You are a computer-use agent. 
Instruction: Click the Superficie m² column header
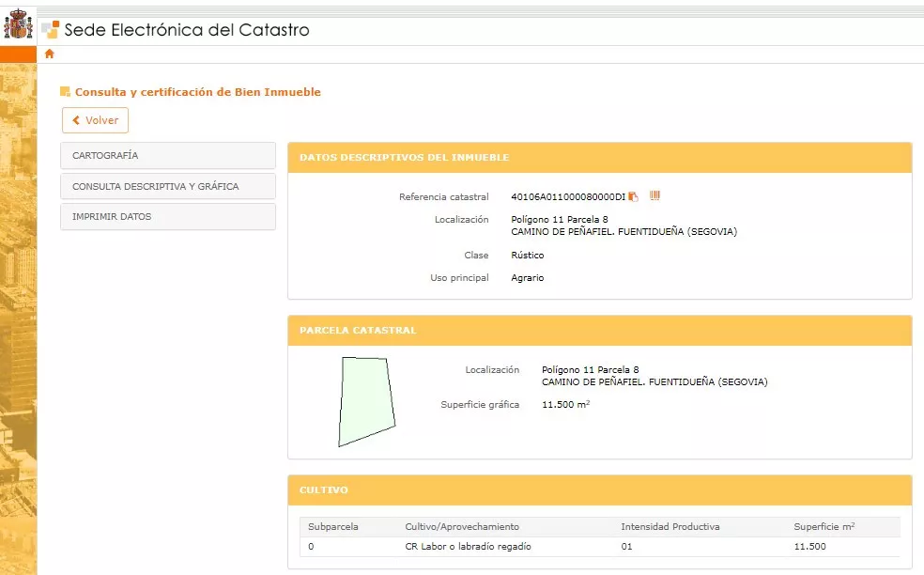pos(824,526)
